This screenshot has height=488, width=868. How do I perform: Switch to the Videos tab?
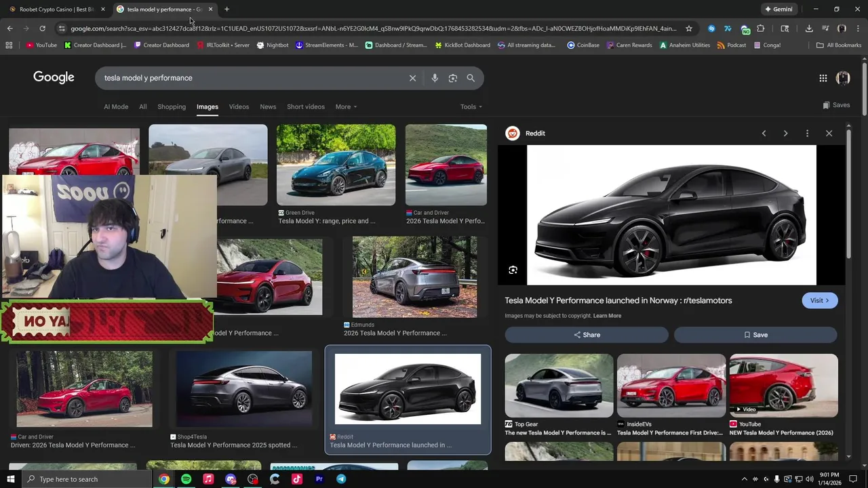pyautogui.click(x=239, y=106)
